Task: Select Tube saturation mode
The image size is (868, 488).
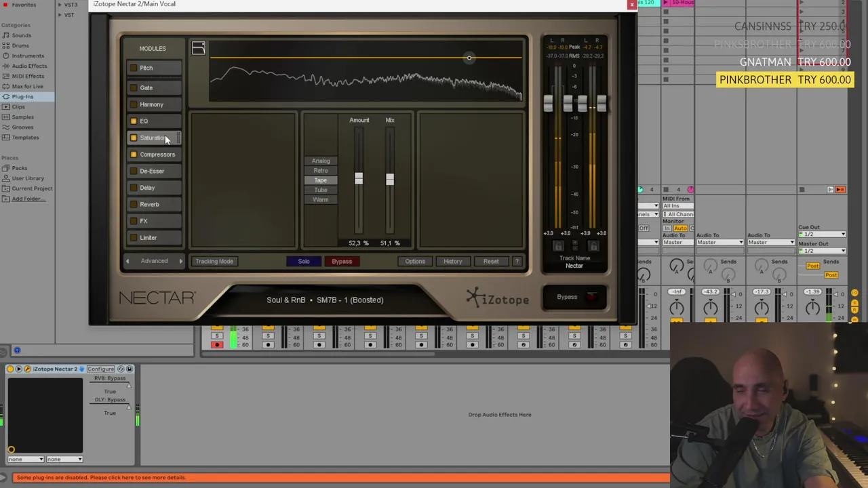Action: tap(321, 190)
